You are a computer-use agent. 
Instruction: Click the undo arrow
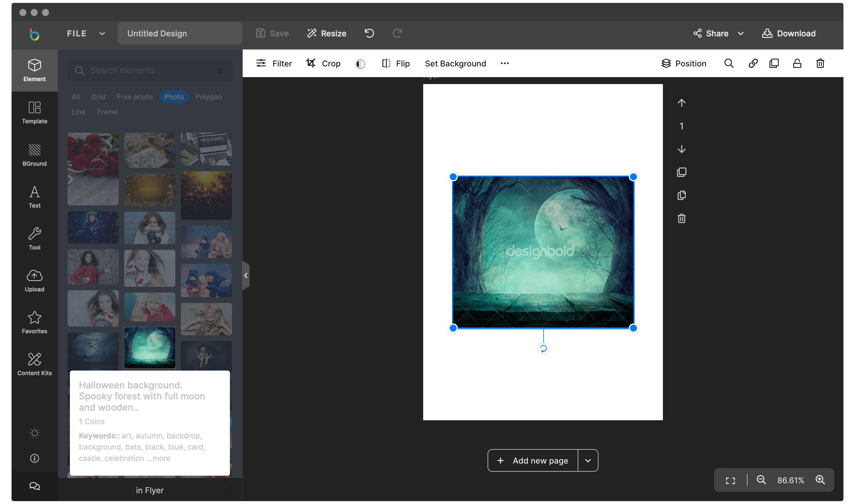tap(369, 33)
